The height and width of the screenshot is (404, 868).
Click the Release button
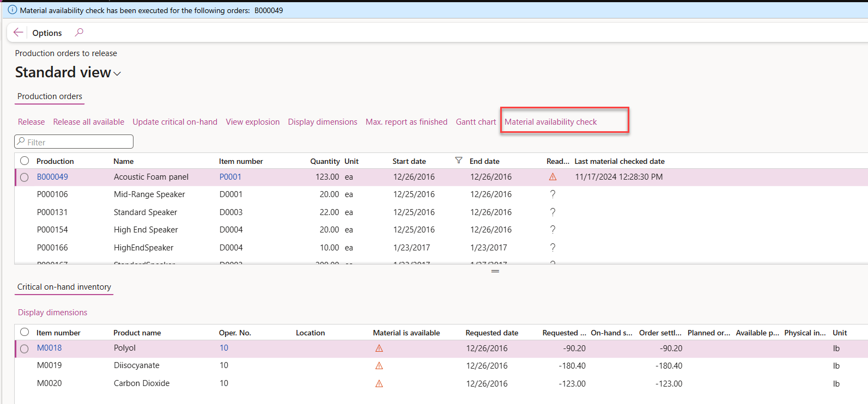pyautogui.click(x=32, y=122)
